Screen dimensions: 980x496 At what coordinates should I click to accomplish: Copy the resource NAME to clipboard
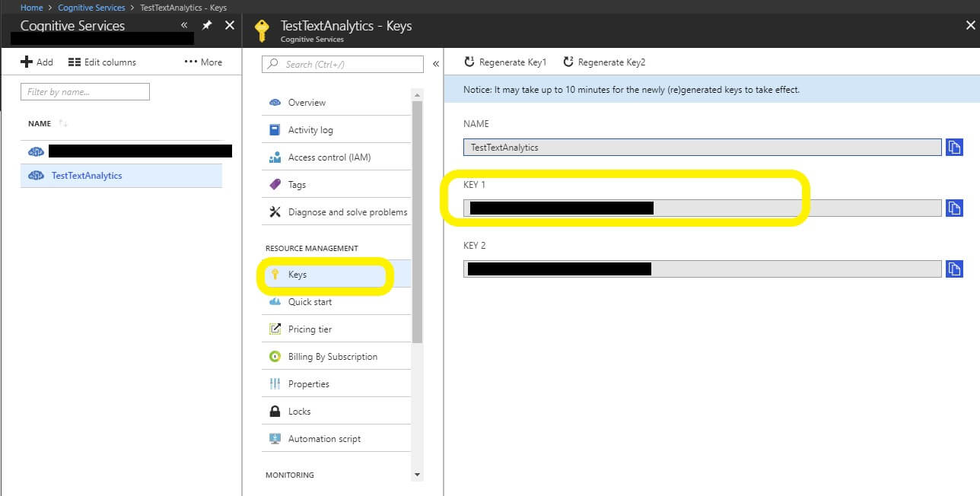954,147
